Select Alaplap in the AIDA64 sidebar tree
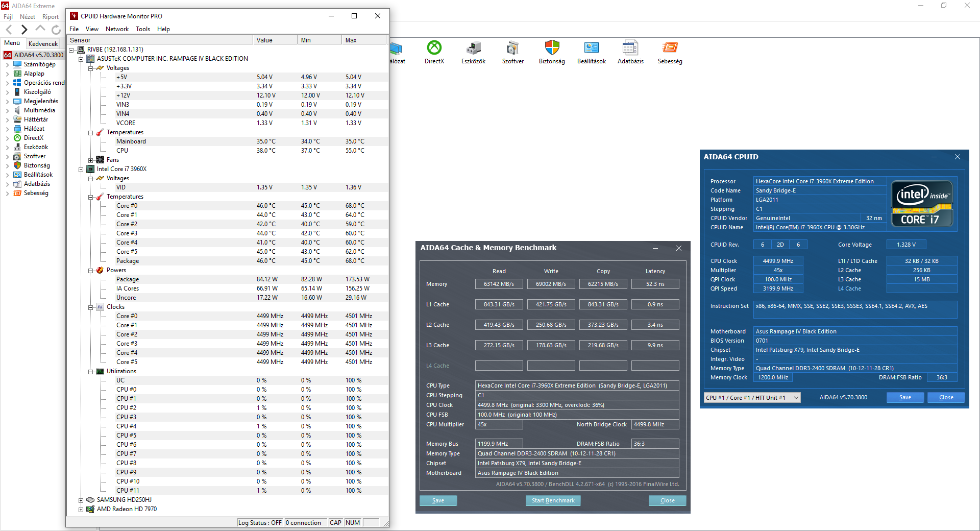Viewport: 980px width, 531px height. pos(34,74)
